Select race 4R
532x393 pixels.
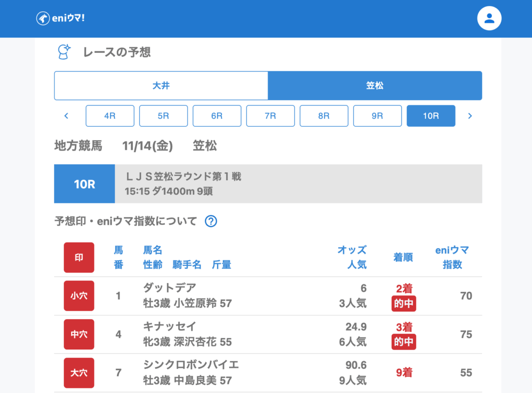point(110,116)
